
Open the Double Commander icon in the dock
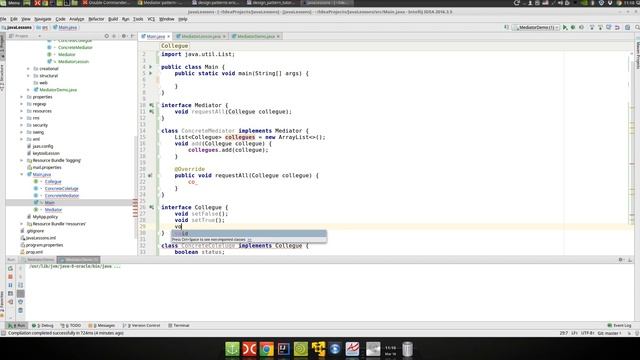click(249, 349)
